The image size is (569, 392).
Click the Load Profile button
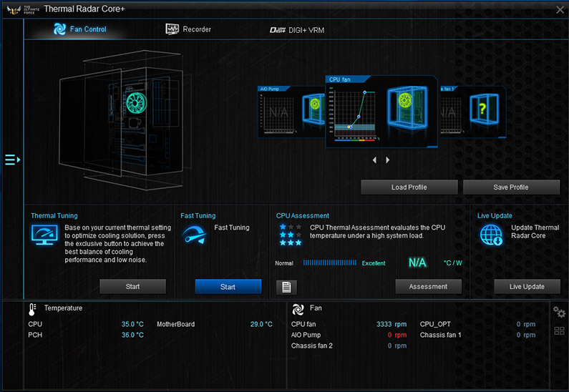coord(409,187)
